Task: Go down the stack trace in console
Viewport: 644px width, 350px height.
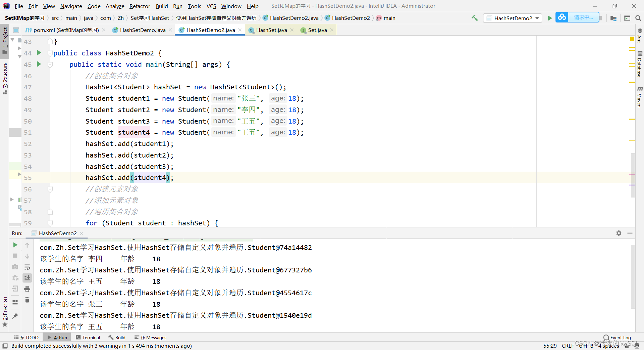Action: point(27,256)
